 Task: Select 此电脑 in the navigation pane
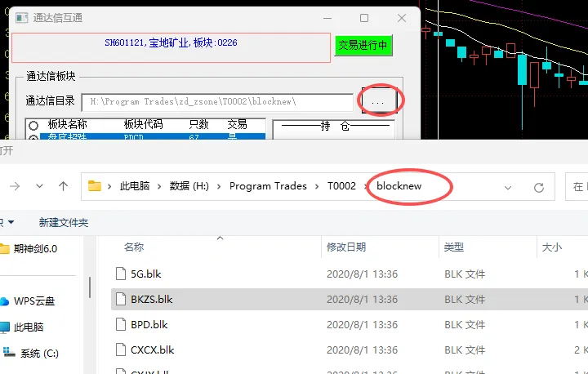29,327
